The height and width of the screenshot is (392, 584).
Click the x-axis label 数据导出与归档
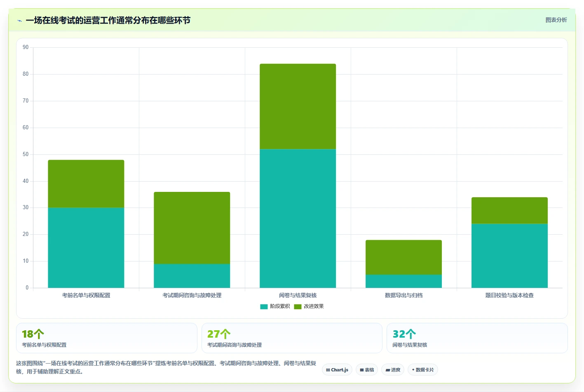pyautogui.click(x=404, y=295)
